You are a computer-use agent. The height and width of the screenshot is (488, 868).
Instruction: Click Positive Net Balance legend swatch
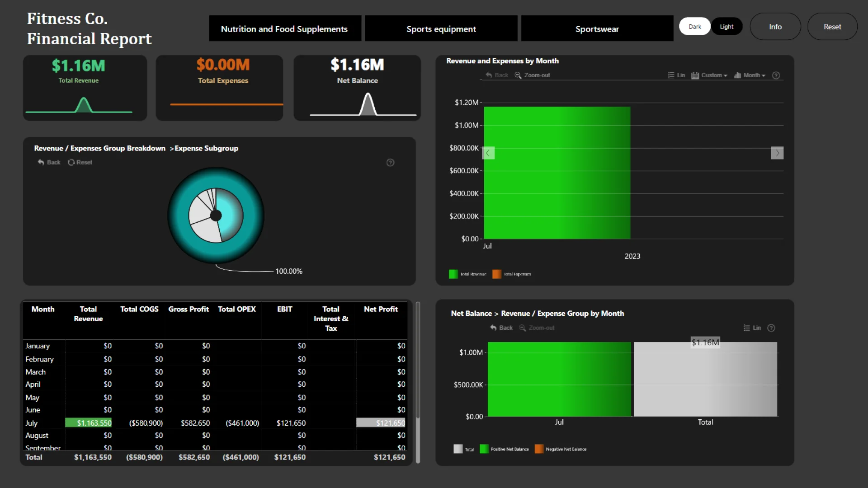click(484, 449)
